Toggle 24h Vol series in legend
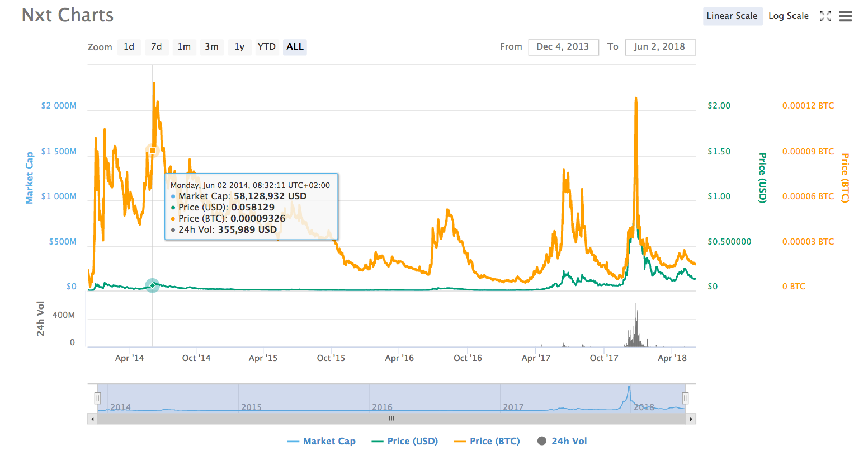 pos(562,441)
